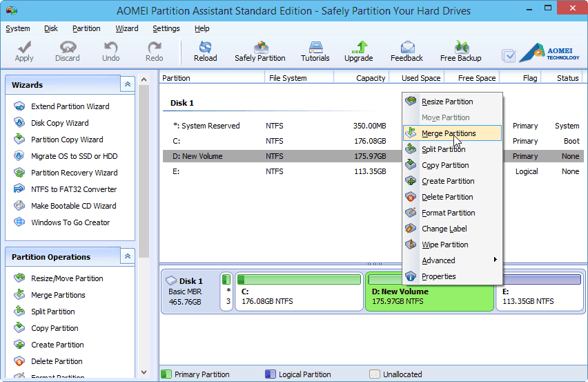
Task: Click the checkmark icon beside AOMEI logo
Action: tap(509, 55)
